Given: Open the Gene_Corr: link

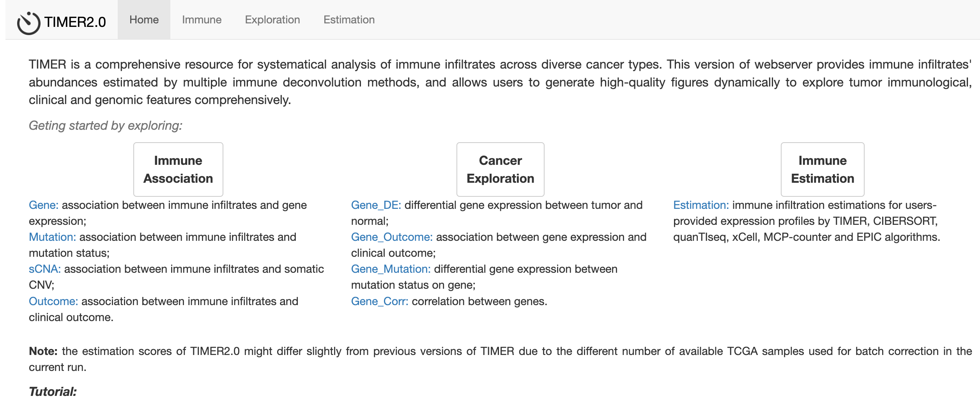Looking at the screenshot, I should pos(379,302).
